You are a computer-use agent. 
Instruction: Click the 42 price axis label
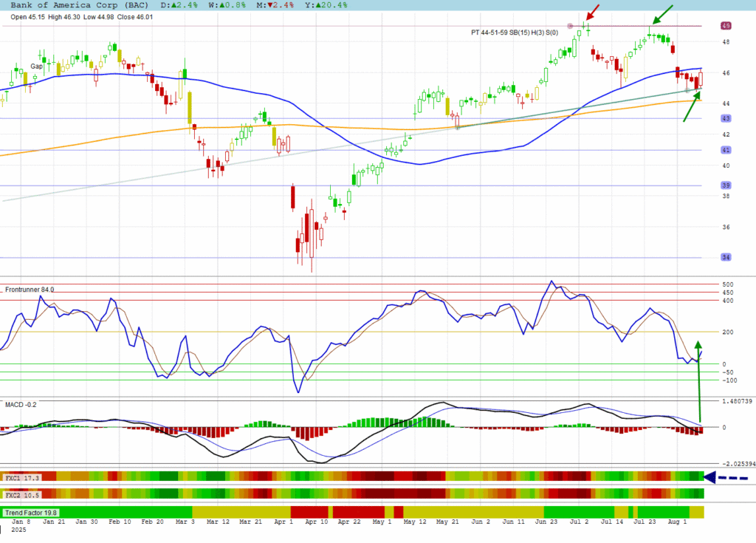[x=726, y=134]
